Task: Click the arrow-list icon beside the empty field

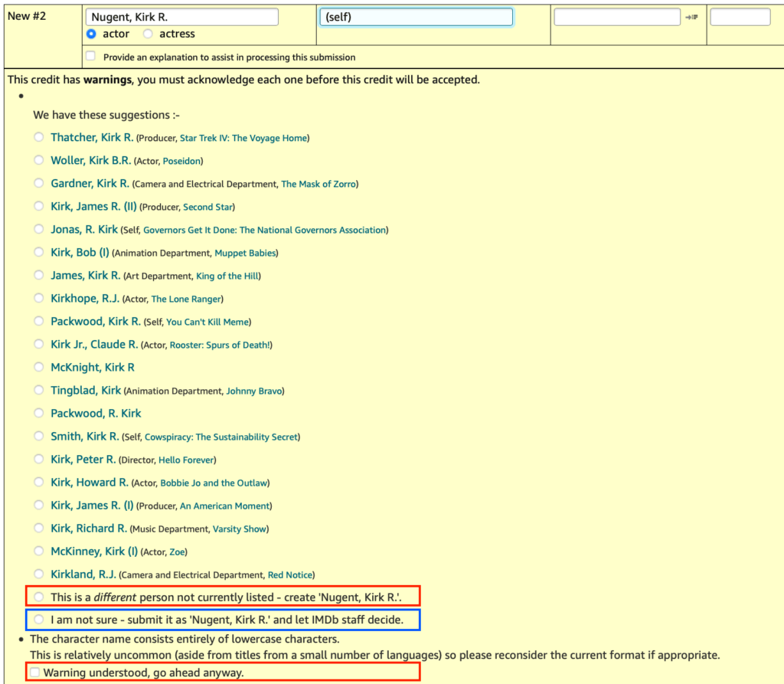Action: tap(691, 18)
